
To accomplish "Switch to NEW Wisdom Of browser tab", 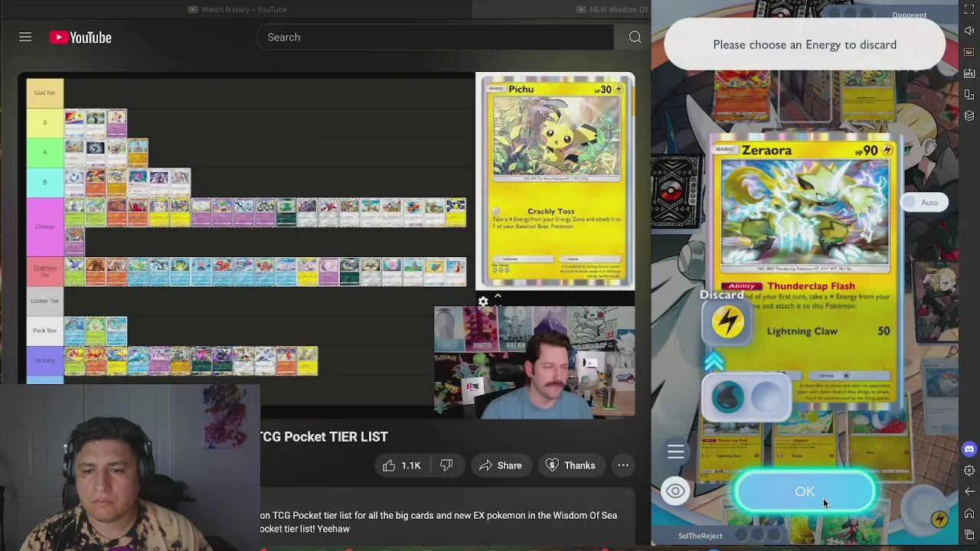I will [x=612, y=9].
